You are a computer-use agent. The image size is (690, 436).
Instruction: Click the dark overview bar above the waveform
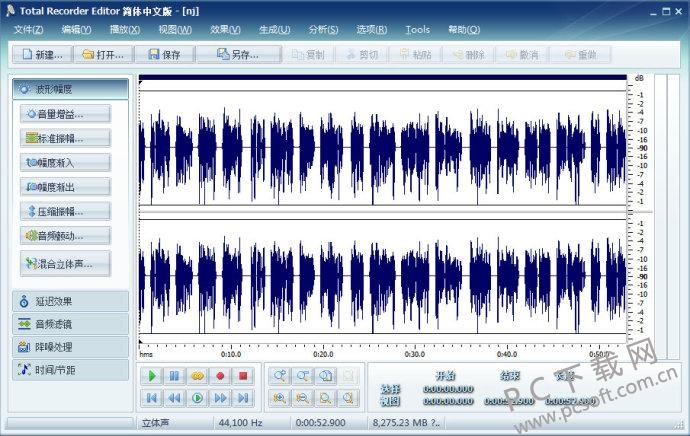[x=382, y=77]
